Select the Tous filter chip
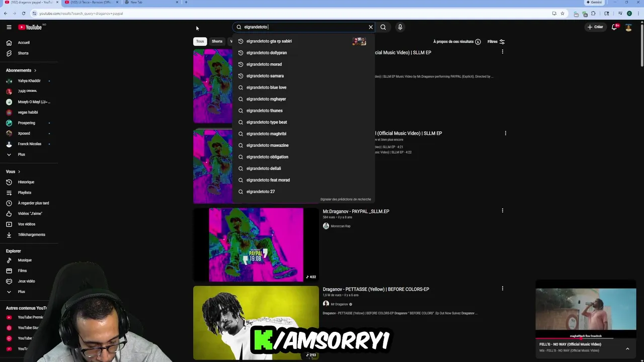The width and height of the screenshot is (644, 362). coord(200,41)
